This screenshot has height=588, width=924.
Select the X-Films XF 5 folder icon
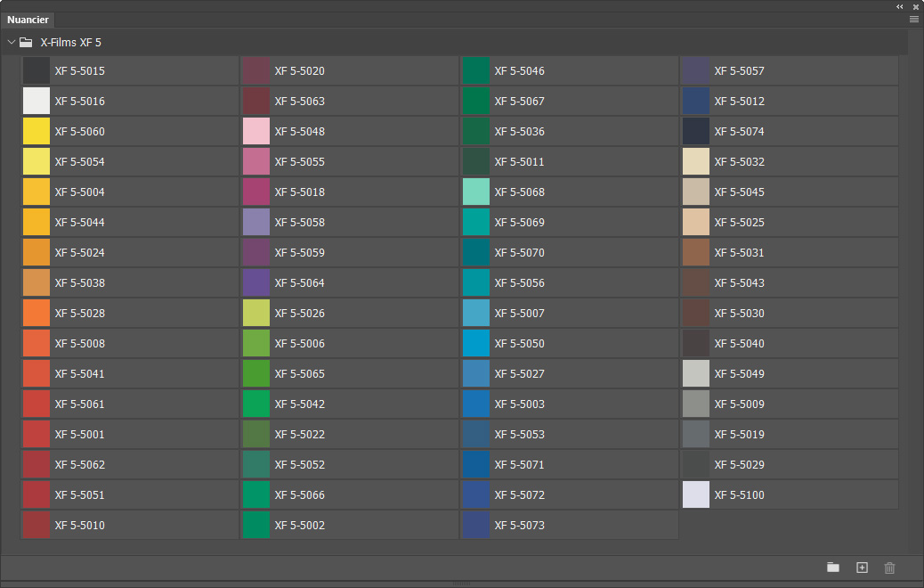point(26,43)
